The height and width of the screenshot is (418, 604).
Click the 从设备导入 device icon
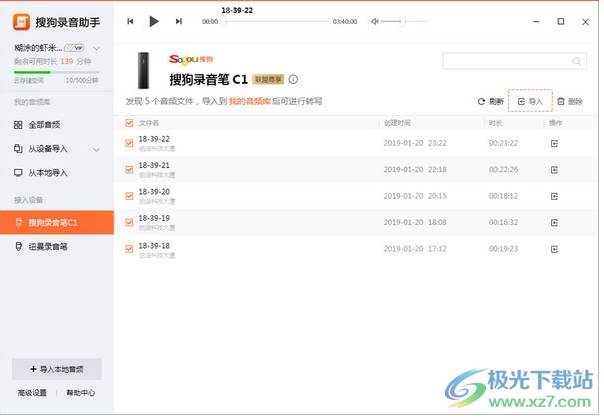coord(18,149)
